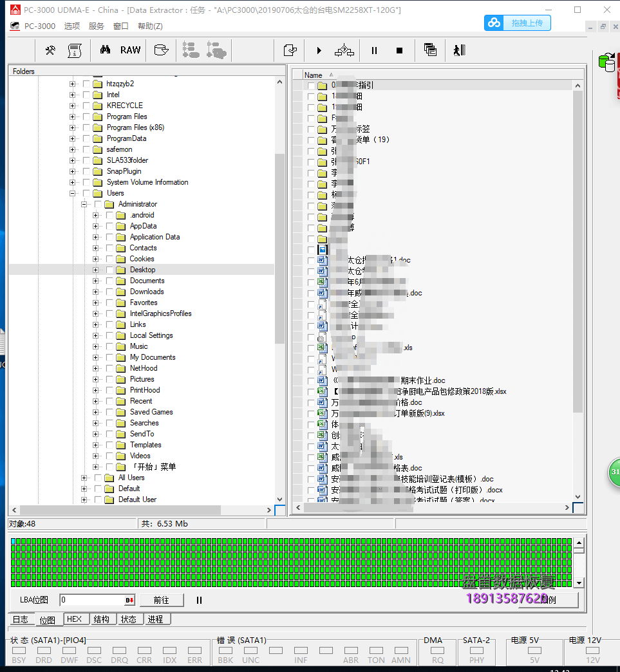
Task: Check the Pictures folder checkbox
Action: pyautogui.click(x=109, y=379)
